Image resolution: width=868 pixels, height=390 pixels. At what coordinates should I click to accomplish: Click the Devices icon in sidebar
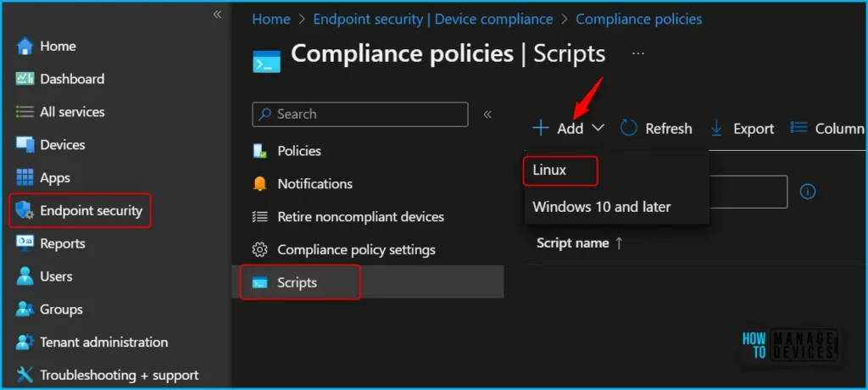pyautogui.click(x=25, y=145)
